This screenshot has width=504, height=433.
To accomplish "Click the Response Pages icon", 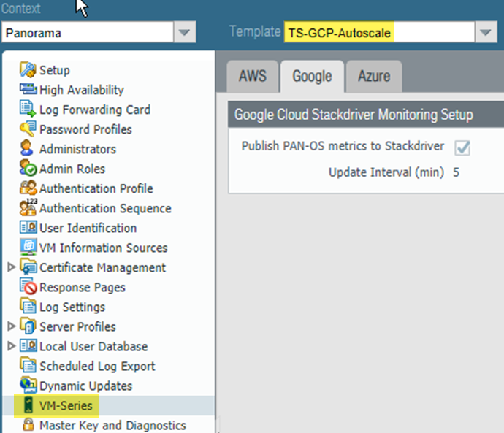I will click(28, 287).
